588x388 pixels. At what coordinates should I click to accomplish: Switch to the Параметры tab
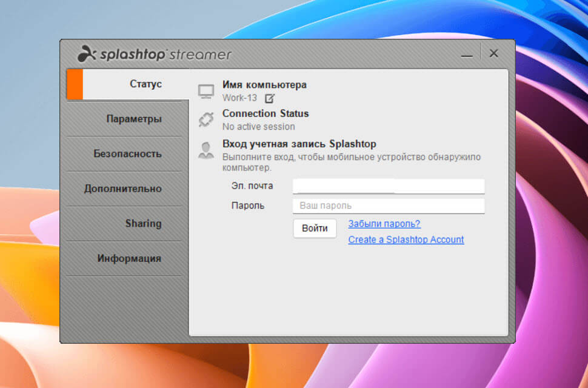coord(124,119)
